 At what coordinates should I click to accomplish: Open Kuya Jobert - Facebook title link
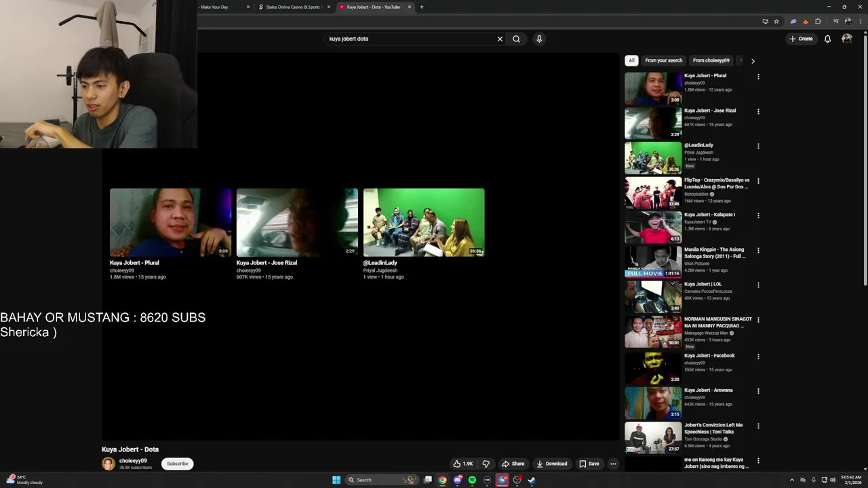coord(709,355)
